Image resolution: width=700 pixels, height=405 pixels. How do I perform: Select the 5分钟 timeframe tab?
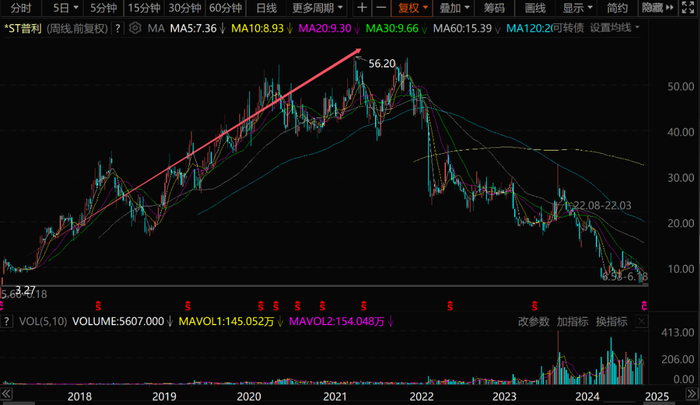(103, 8)
